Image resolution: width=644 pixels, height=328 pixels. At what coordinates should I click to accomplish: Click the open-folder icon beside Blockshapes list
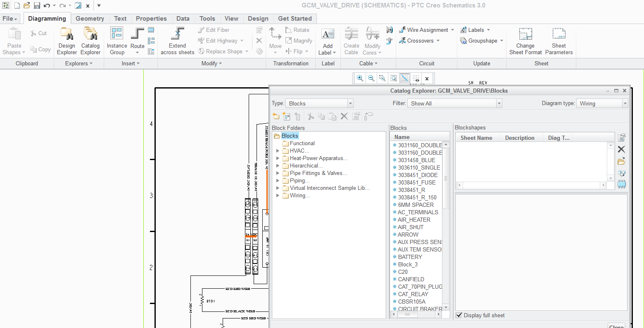[x=621, y=161]
